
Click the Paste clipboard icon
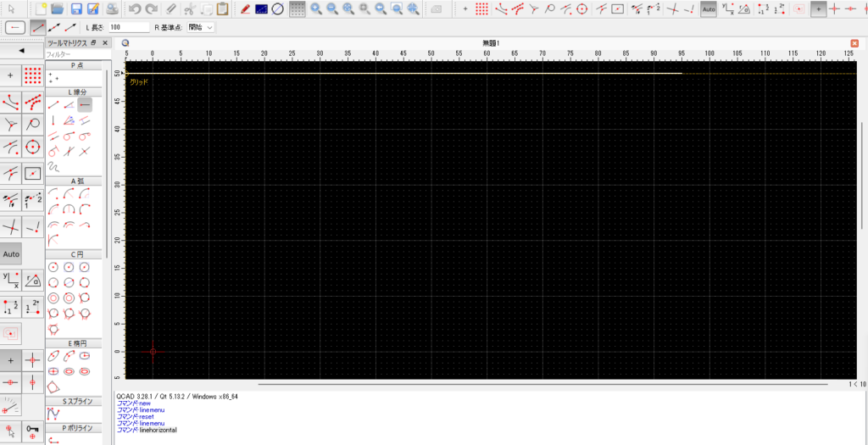click(x=223, y=8)
